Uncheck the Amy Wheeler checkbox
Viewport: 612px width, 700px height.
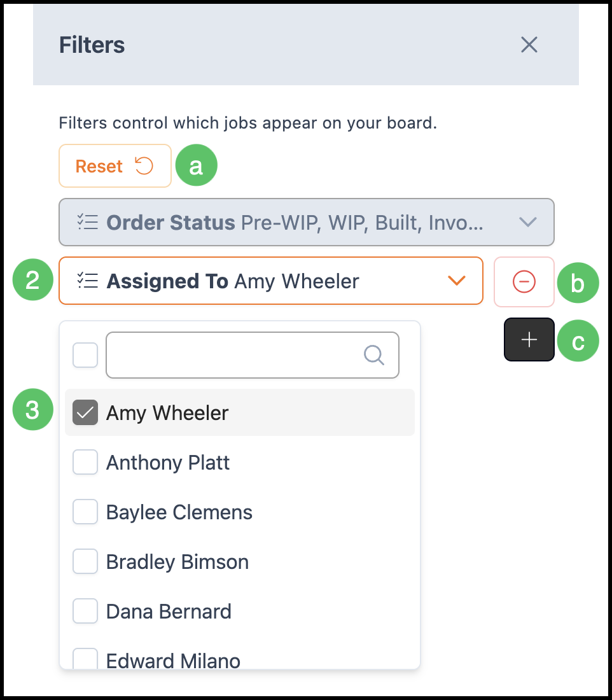tap(85, 412)
